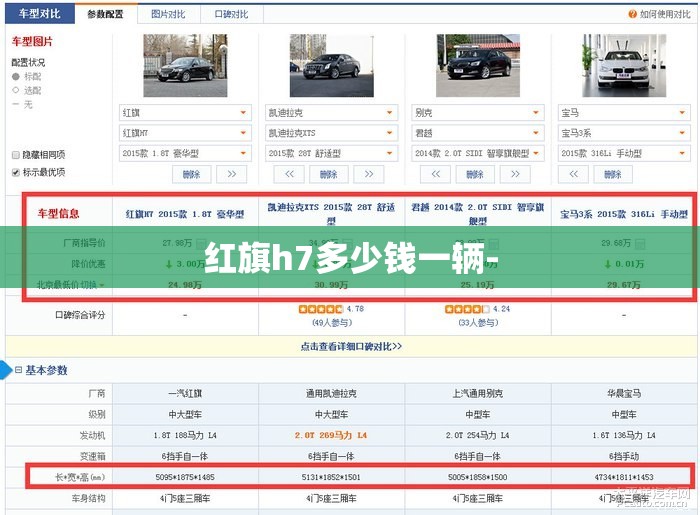The height and width of the screenshot is (515, 700).
Task: Expand the 别克 brand dropdown
Action: tap(478, 112)
